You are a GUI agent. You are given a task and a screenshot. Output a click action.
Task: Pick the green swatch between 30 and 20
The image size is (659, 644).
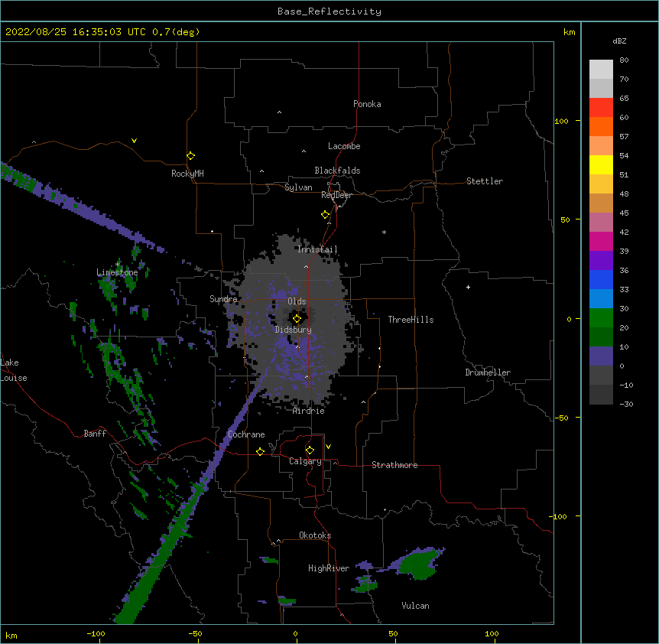coord(601,318)
